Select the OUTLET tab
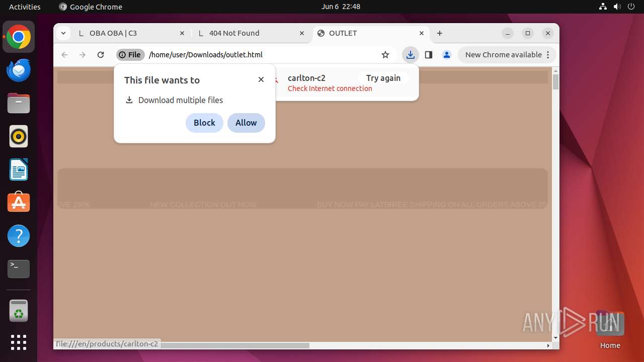The image size is (644, 362). (371, 33)
